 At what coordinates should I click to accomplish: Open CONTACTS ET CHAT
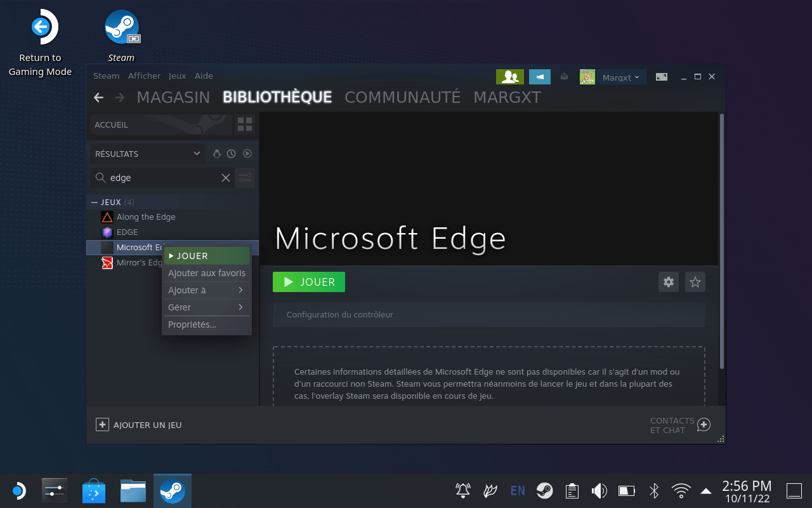click(x=680, y=425)
